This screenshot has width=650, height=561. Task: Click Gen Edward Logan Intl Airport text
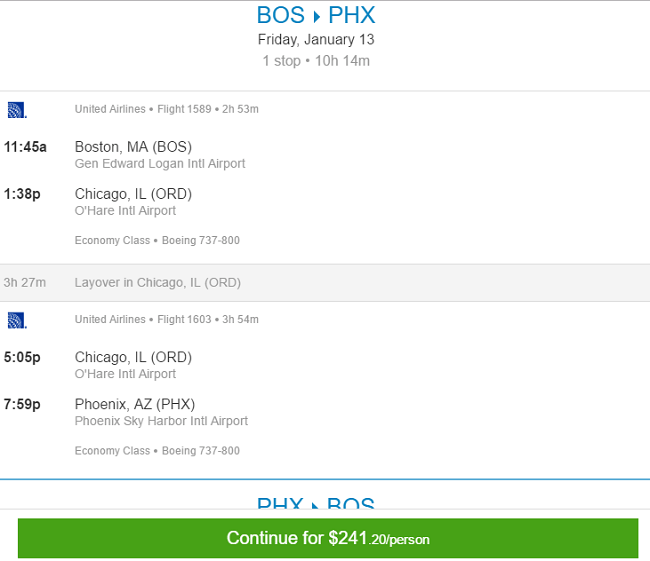(160, 164)
